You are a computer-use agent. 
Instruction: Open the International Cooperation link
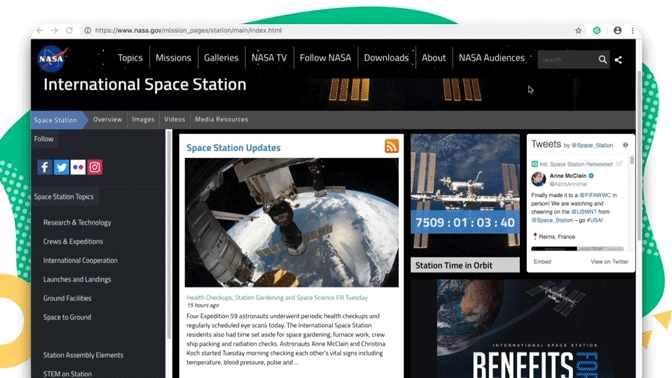80,260
